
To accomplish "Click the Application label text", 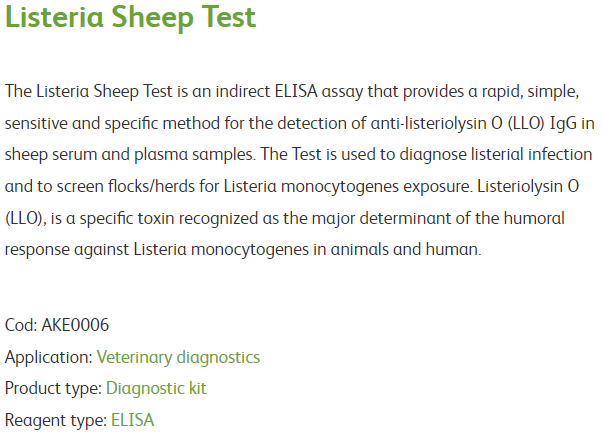I will coord(48,358).
